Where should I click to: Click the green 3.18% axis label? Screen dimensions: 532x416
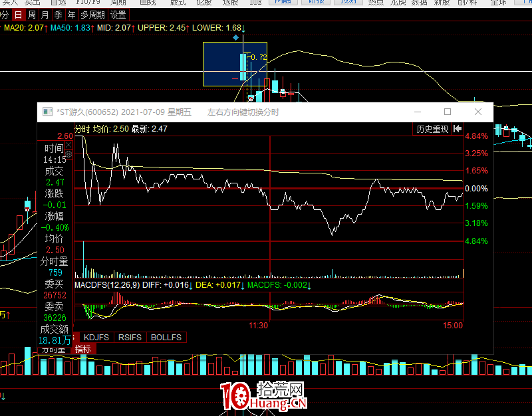pos(476,223)
